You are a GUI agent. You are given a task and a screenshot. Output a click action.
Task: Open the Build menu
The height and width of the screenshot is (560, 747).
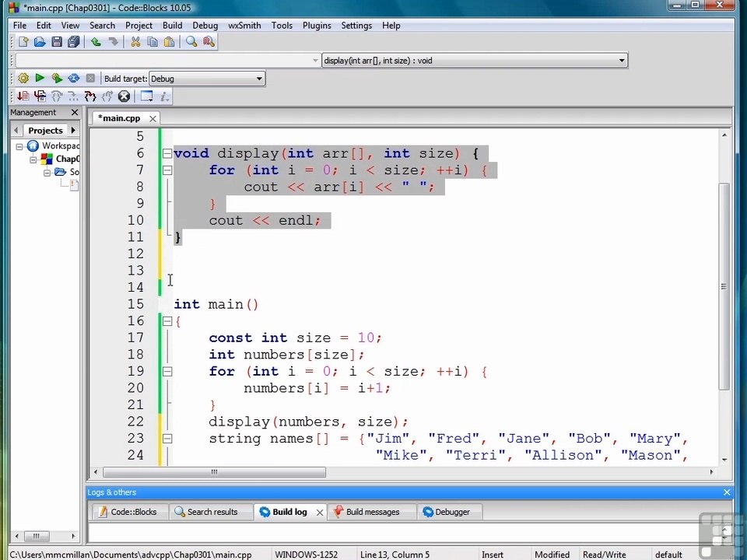[172, 25]
